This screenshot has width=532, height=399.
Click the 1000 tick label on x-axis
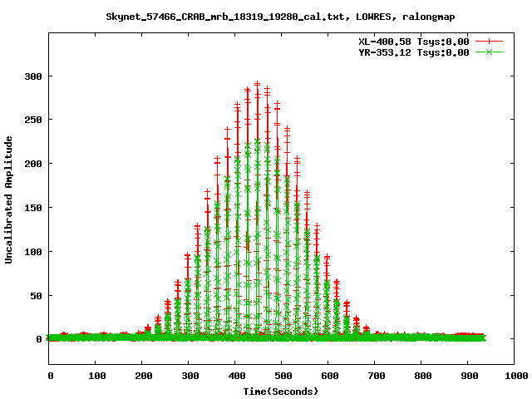[x=516, y=376]
